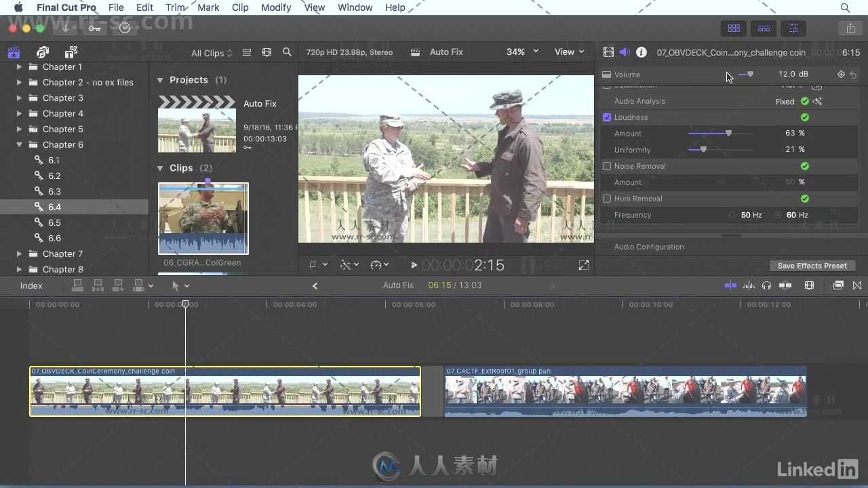Open timeline clip appearance filmstrip icon

coord(809,285)
